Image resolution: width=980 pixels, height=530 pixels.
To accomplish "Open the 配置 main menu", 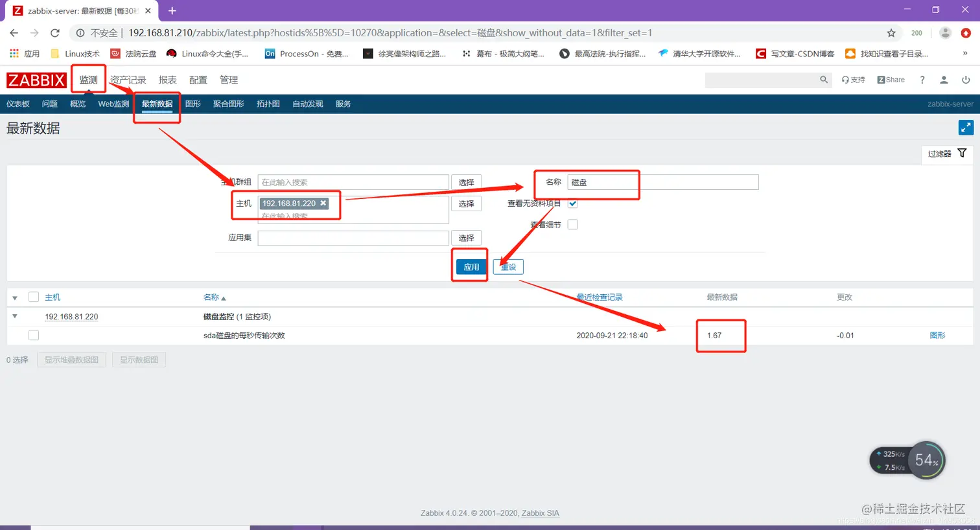I will click(x=198, y=80).
